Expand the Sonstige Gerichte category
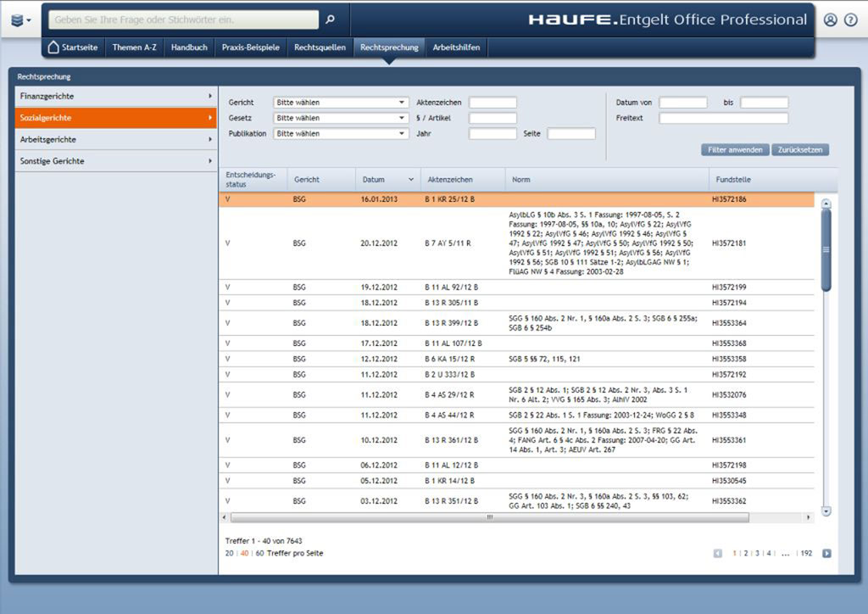This screenshot has height=614, width=868. click(115, 161)
